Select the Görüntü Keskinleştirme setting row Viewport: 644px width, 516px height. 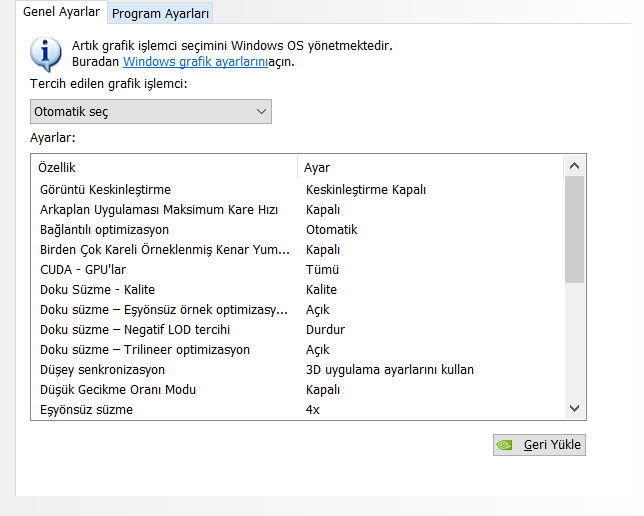tap(105, 189)
